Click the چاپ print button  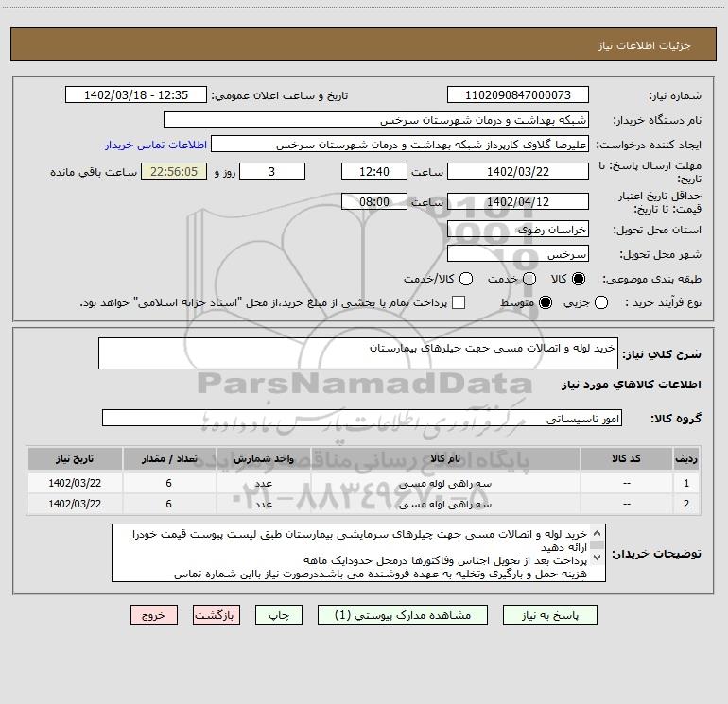tap(279, 615)
